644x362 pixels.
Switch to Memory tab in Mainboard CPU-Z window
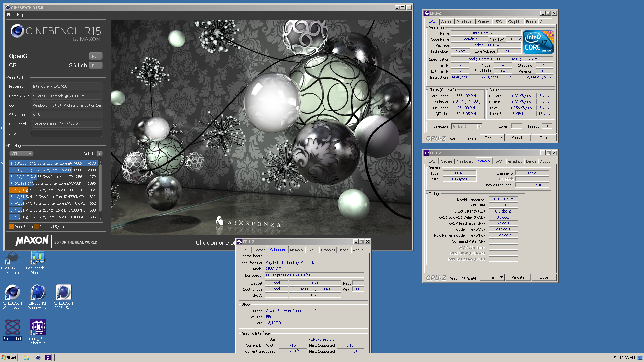pos(297,250)
